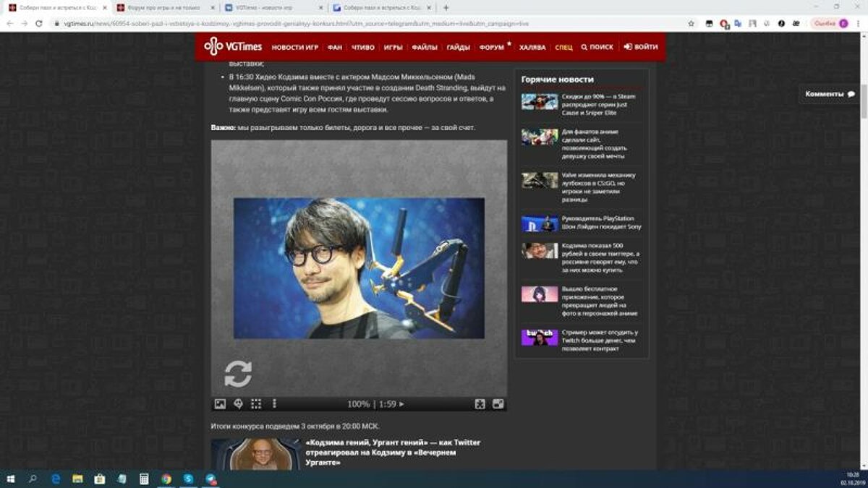Toggle fullscreen mode for the puzzle

[x=498, y=404]
